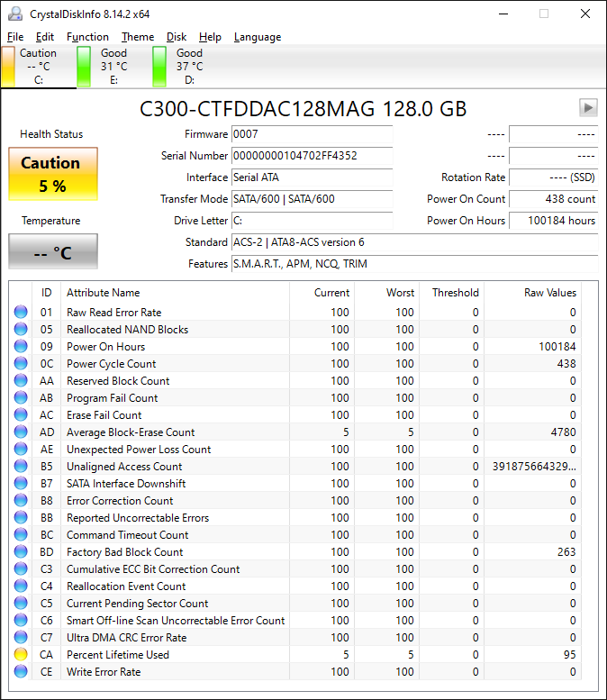
Task: Click the blue status icon for Erase Fail Count
Action: (21, 414)
